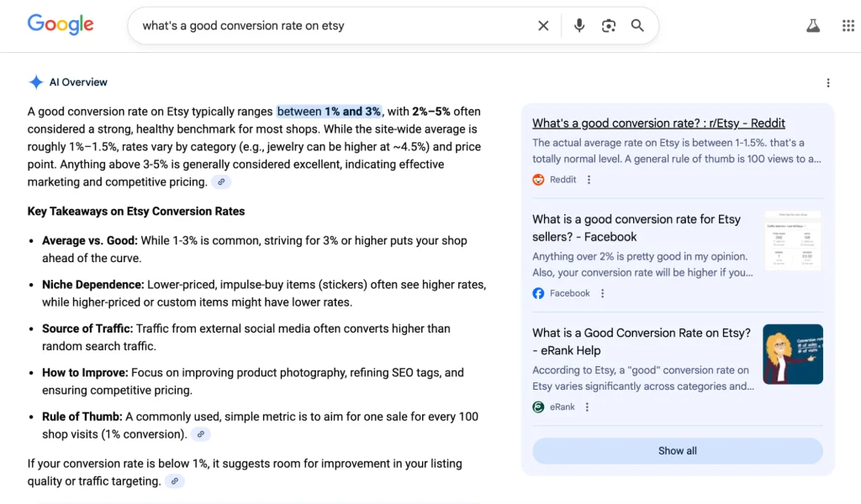861x504 pixels.
Task: Open the three-dot menu beside the Facebook source
Action: click(x=603, y=293)
